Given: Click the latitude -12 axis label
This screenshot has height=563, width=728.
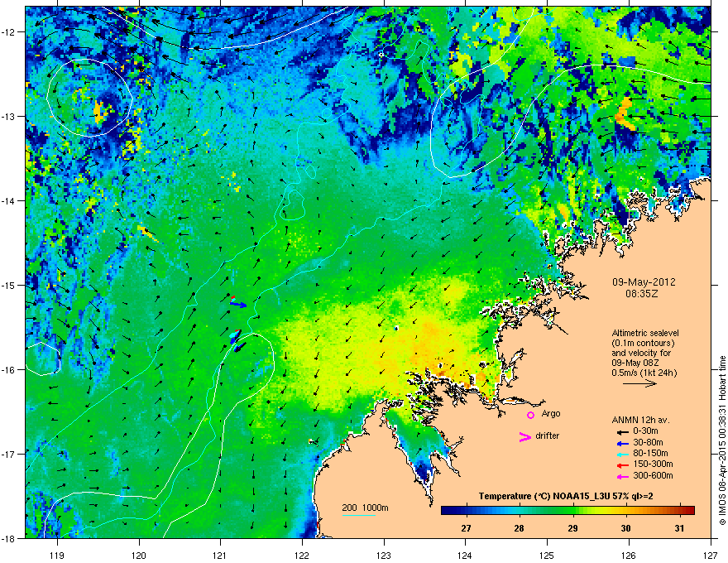Looking at the screenshot, I should (x=9, y=32).
